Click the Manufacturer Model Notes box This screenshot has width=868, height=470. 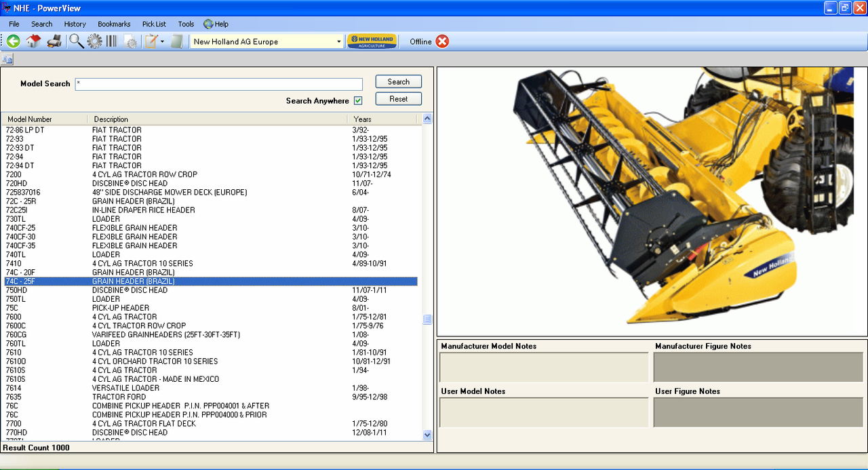[544, 367]
